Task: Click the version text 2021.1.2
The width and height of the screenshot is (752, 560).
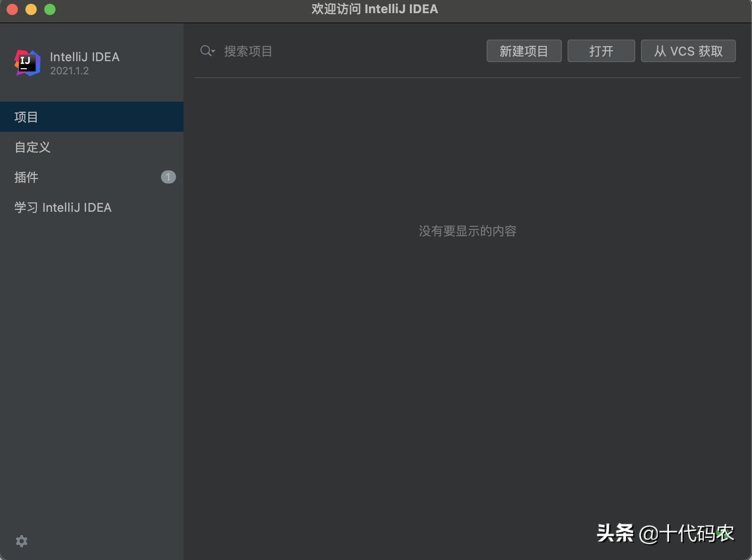Action: coord(69,71)
